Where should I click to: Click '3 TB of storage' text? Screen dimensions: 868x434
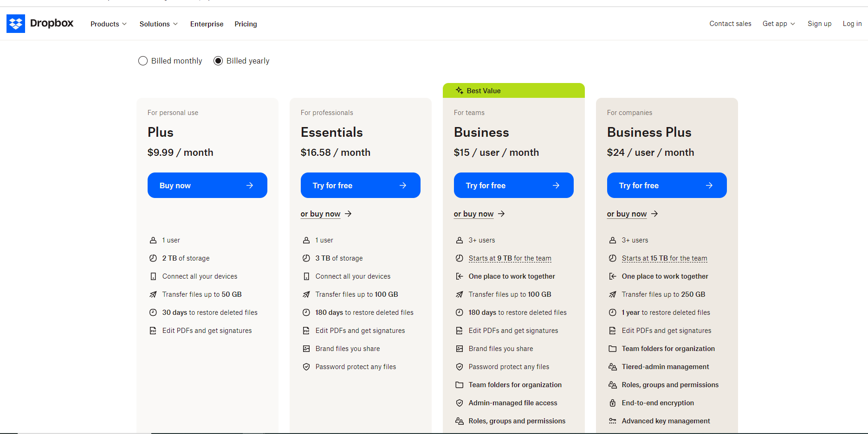pos(339,258)
